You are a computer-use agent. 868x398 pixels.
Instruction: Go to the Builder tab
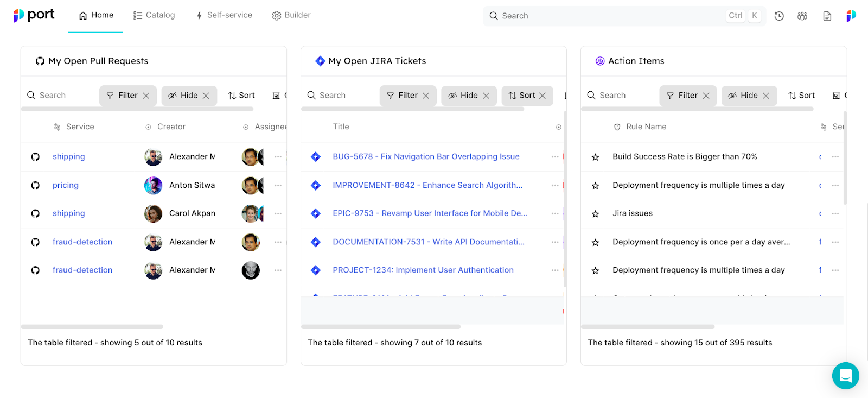(291, 15)
